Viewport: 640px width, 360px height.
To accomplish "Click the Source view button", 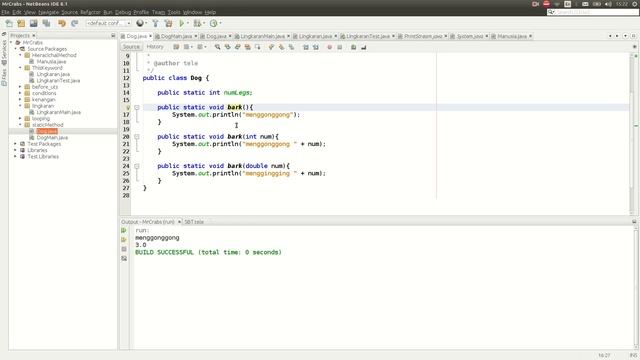I will pos(131,47).
